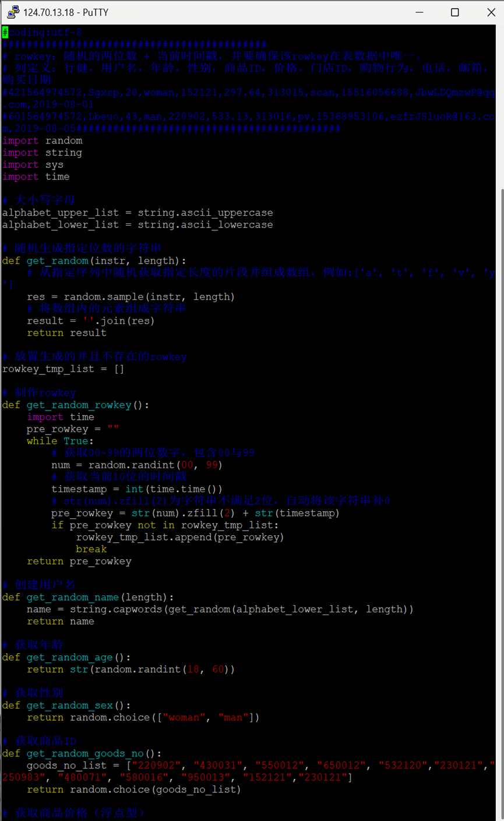Image resolution: width=504 pixels, height=821 pixels.
Task: Click the '# 获取商品ID' comment
Action: pos(39,742)
